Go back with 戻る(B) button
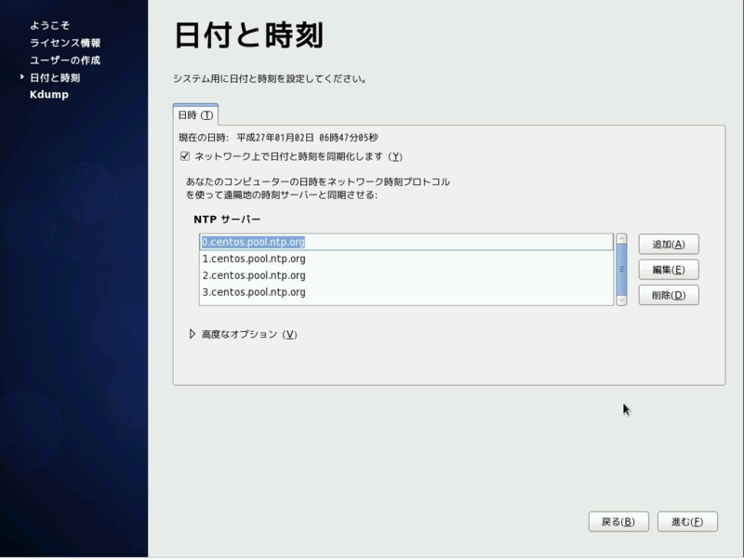Viewport: 744px width, 560px height. (x=618, y=522)
